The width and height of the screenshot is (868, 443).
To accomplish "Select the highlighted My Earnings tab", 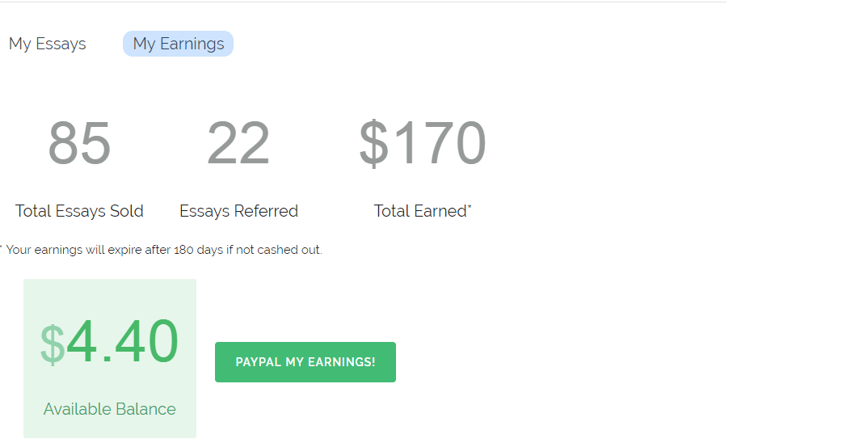I will click(x=178, y=44).
